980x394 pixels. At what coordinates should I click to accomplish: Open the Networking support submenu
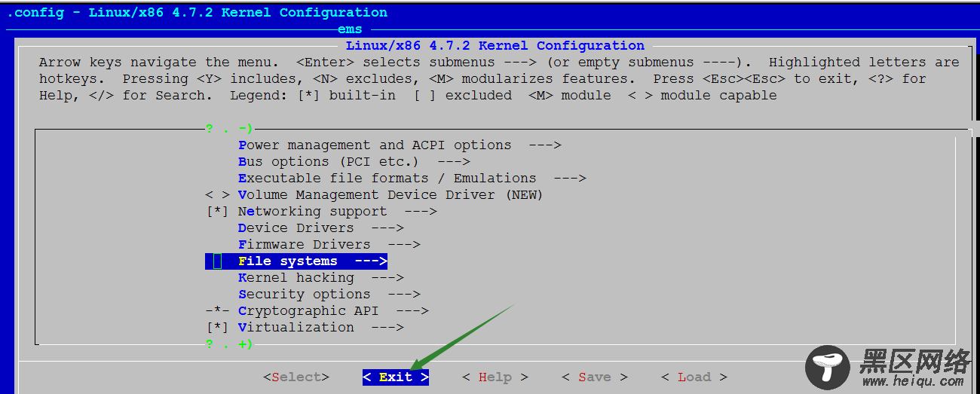tap(338, 212)
